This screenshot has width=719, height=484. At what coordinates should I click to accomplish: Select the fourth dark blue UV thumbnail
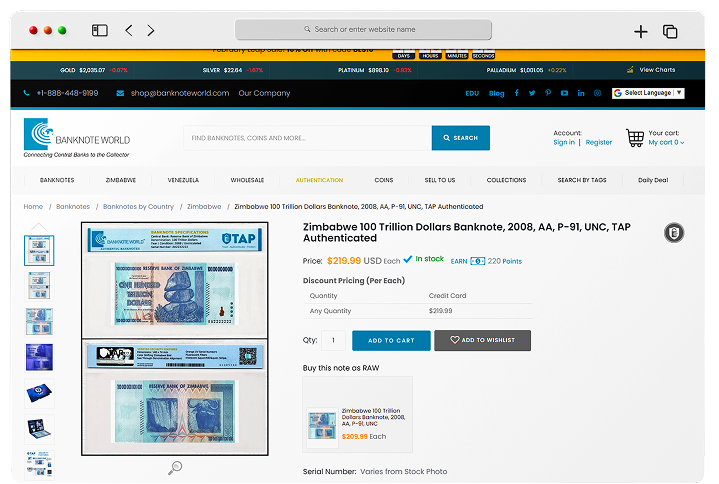click(39, 357)
